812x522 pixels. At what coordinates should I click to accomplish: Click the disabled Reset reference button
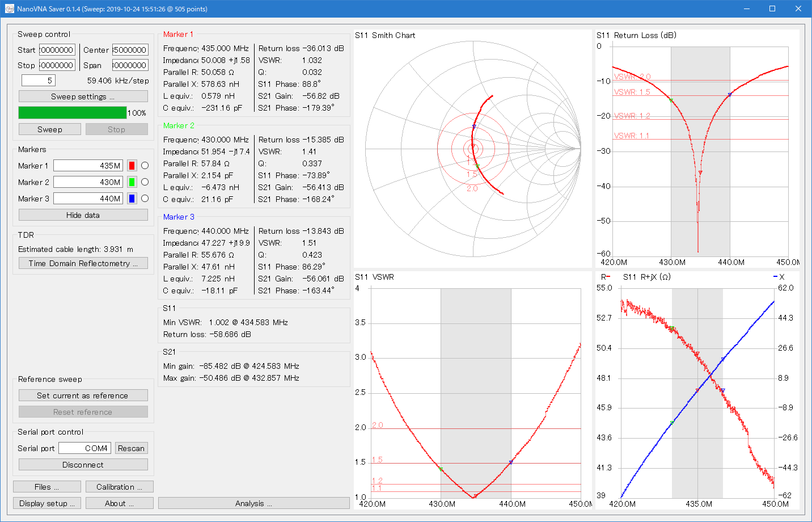[83, 412]
